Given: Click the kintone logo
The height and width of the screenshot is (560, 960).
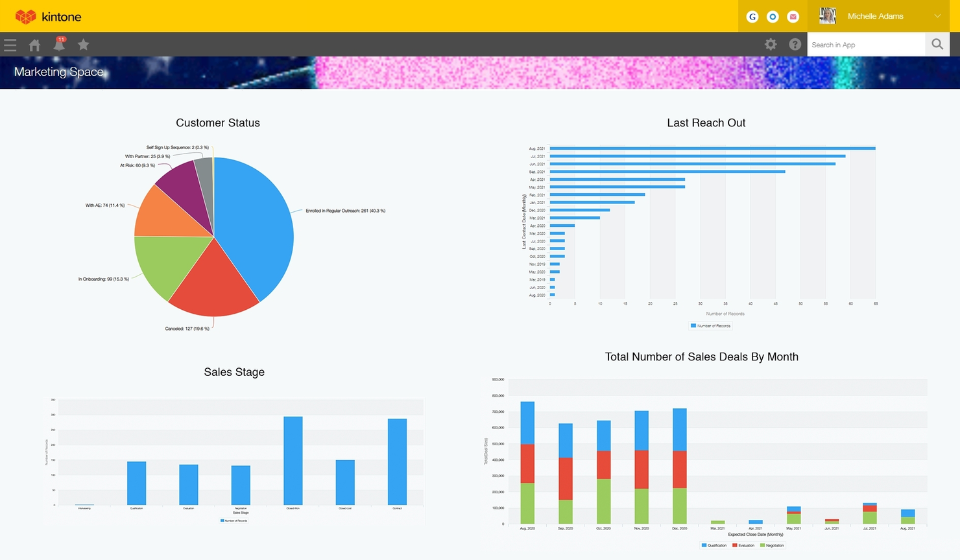Looking at the screenshot, I should (x=49, y=16).
